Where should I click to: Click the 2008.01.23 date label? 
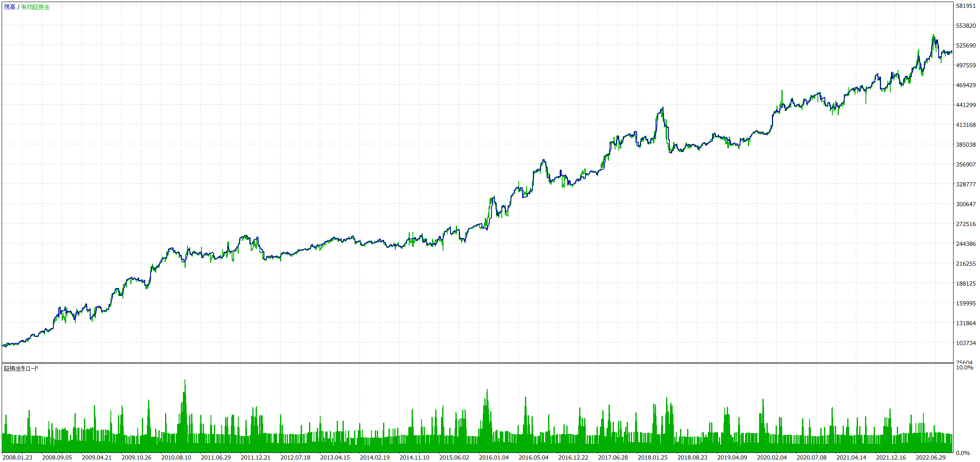pyautogui.click(x=17, y=457)
